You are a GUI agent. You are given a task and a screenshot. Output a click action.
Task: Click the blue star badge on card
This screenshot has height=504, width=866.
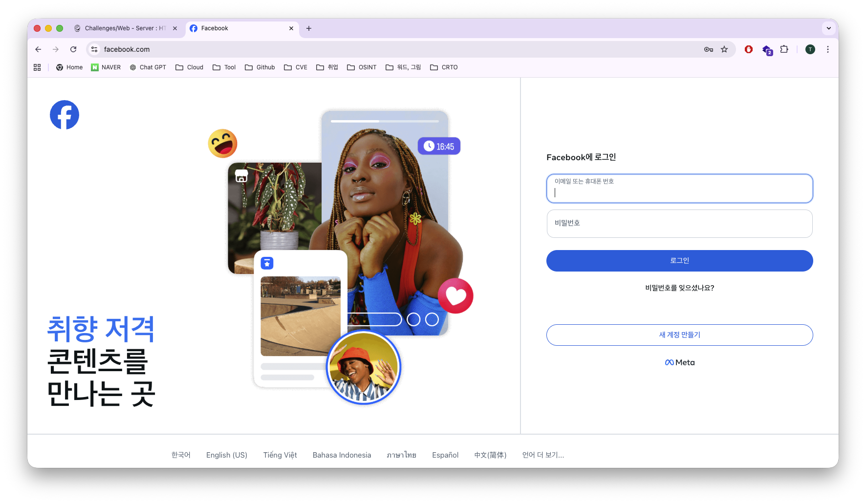click(267, 263)
